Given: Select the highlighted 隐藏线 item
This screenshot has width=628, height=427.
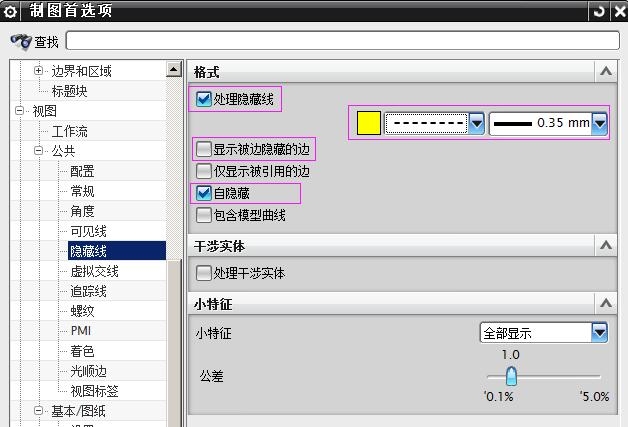Looking at the screenshot, I should pyautogui.click(x=117, y=251).
